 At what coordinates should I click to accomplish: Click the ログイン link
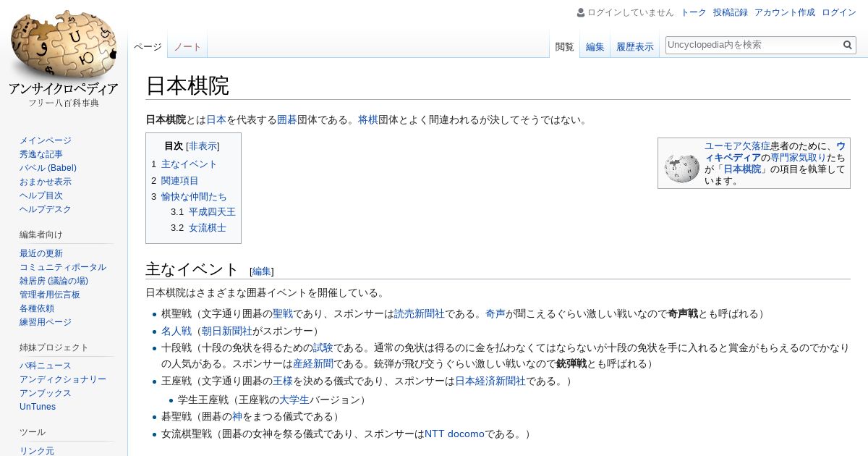[839, 12]
